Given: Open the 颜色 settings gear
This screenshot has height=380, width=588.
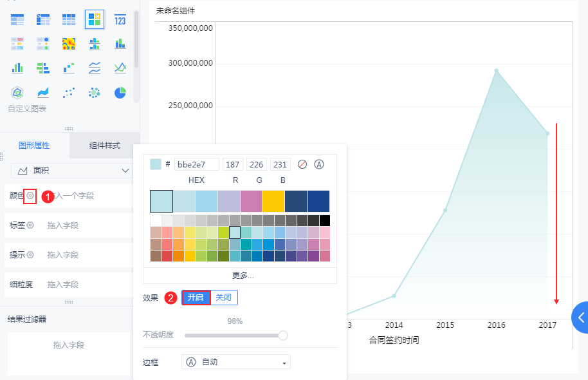Looking at the screenshot, I should [30, 196].
